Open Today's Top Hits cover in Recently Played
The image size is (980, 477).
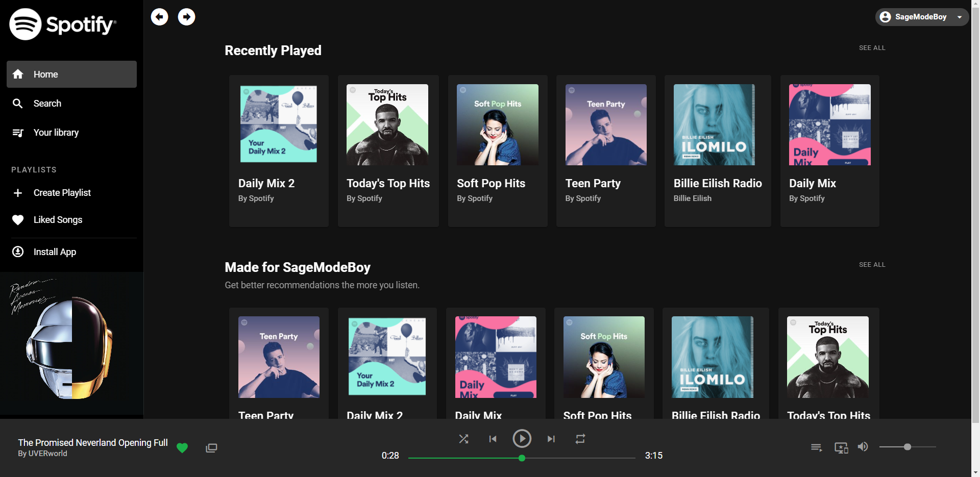click(387, 124)
